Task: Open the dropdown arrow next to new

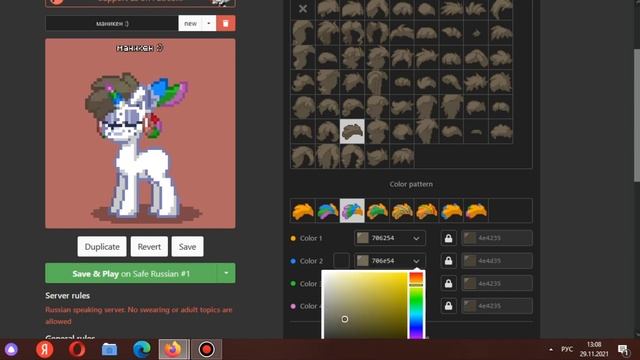Action: 209,23
